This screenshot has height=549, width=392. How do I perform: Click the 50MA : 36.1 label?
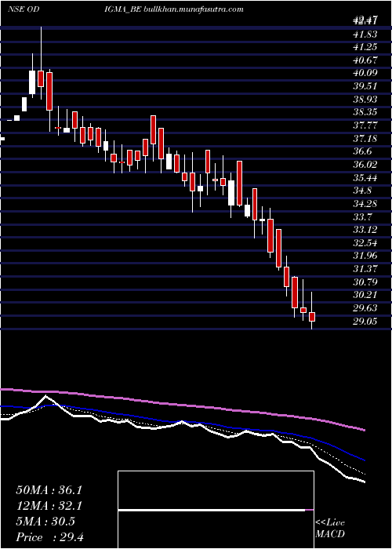click(x=49, y=490)
